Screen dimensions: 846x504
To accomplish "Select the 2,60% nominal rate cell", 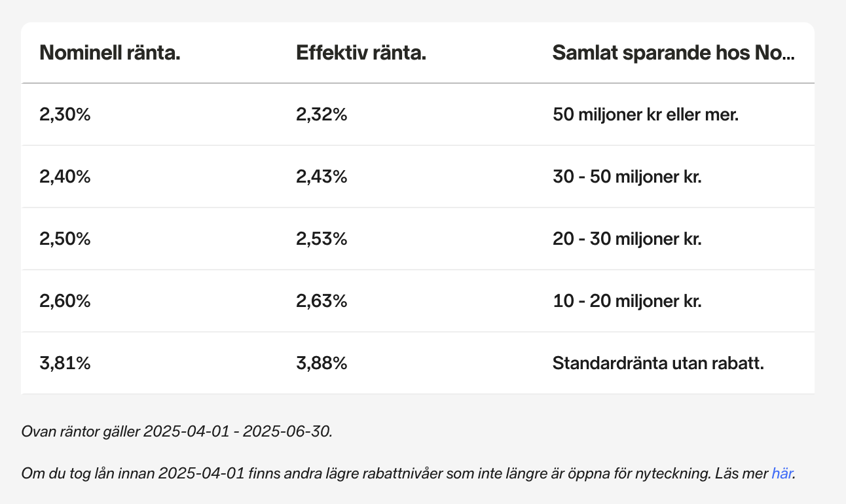I will pos(65,301).
